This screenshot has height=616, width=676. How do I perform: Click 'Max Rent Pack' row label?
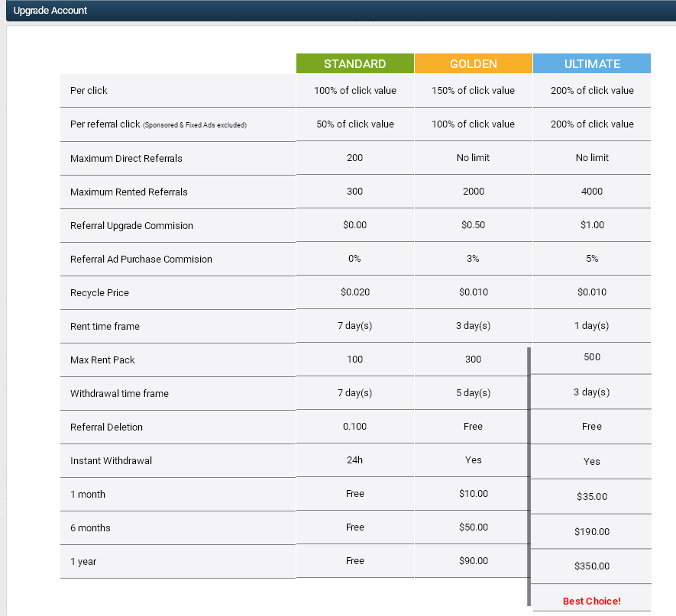pyautogui.click(x=102, y=360)
